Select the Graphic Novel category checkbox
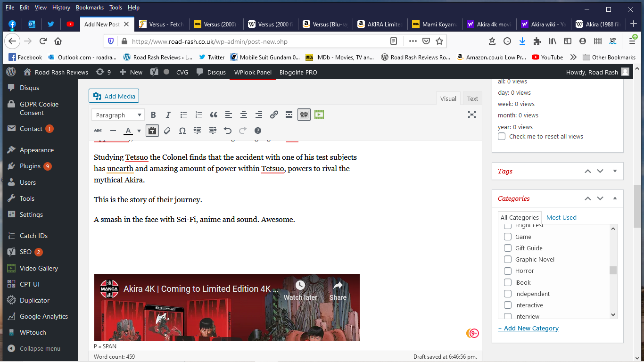 (x=508, y=259)
